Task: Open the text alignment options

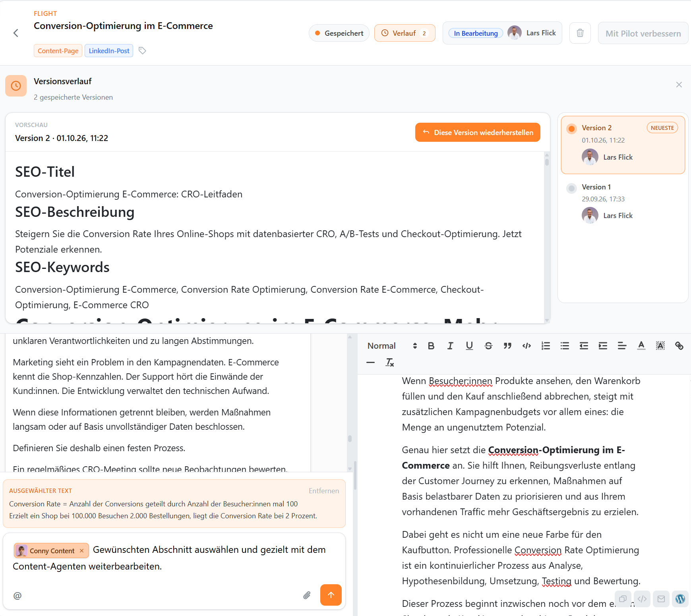Action: tap(622, 346)
